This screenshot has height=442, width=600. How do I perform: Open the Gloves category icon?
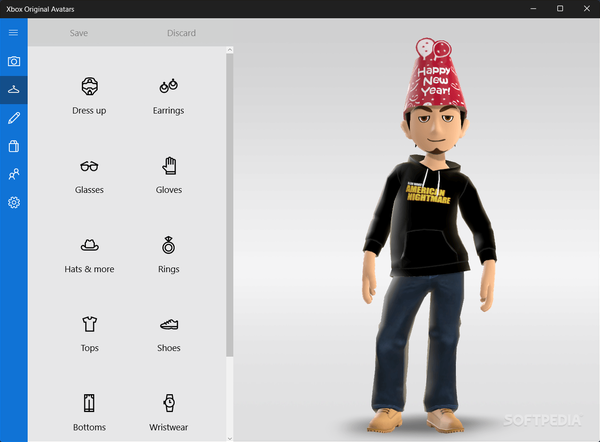[x=169, y=166]
